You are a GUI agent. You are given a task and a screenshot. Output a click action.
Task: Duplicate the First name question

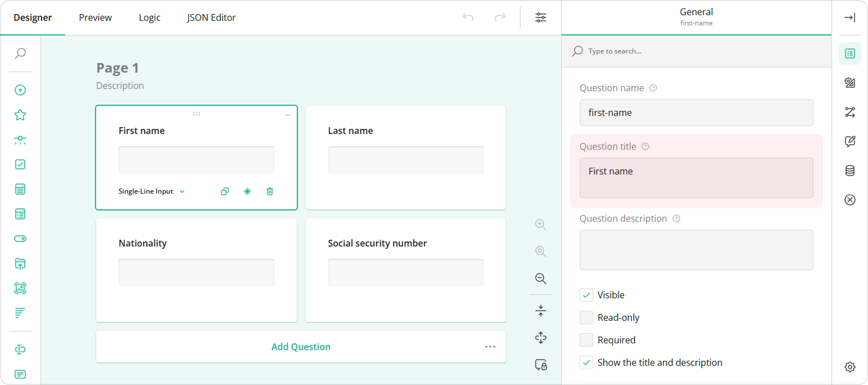224,191
